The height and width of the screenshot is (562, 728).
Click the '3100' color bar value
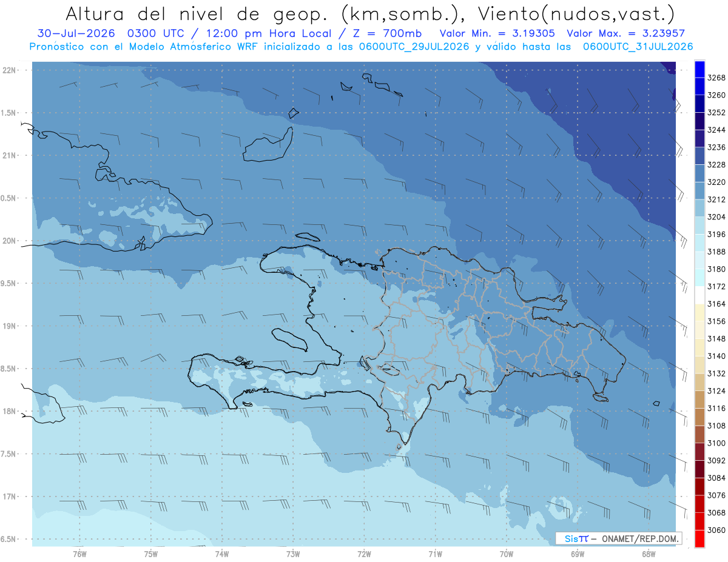coord(716,443)
